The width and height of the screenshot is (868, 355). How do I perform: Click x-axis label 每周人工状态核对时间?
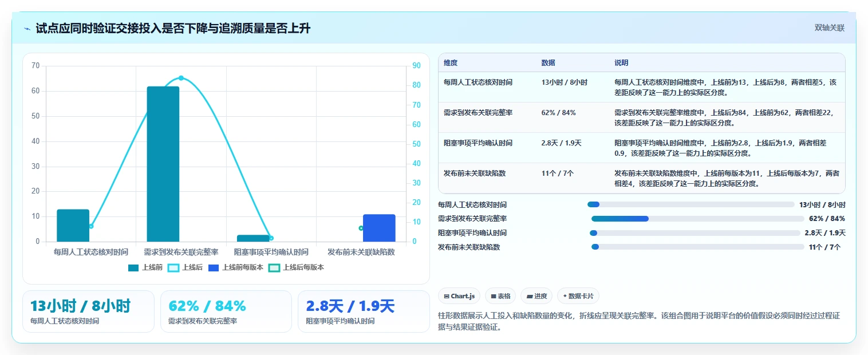pyautogui.click(x=90, y=252)
